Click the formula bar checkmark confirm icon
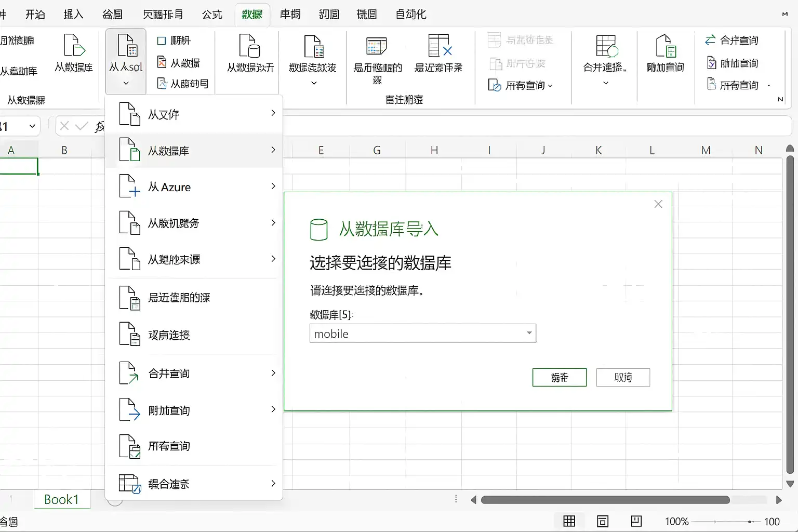 [82, 126]
